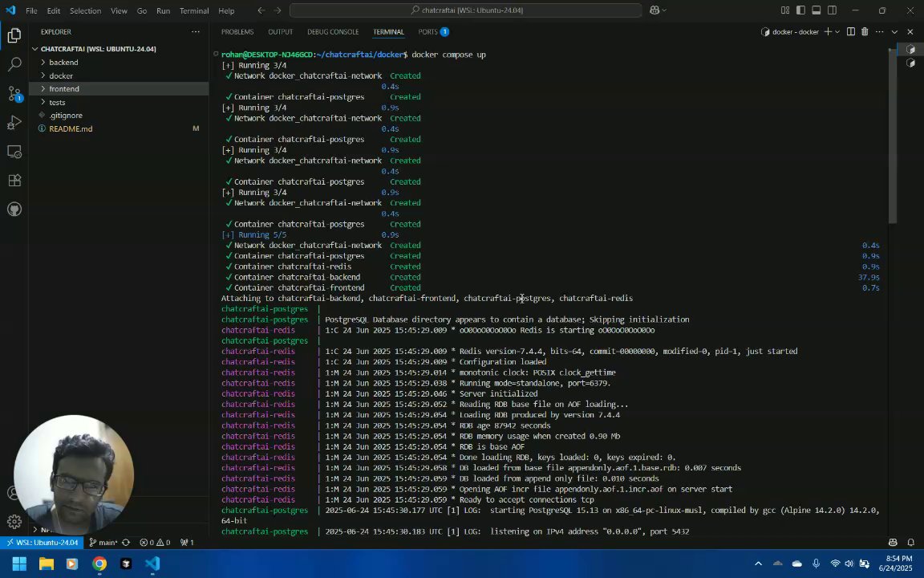The width and height of the screenshot is (924, 578).
Task: Open the Selection menu
Action: 85,10
